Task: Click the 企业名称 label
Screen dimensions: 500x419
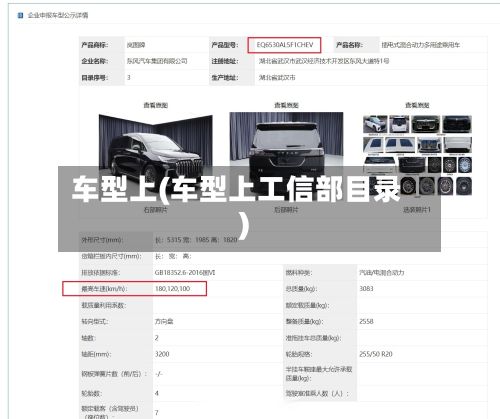Action: coord(95,61)
